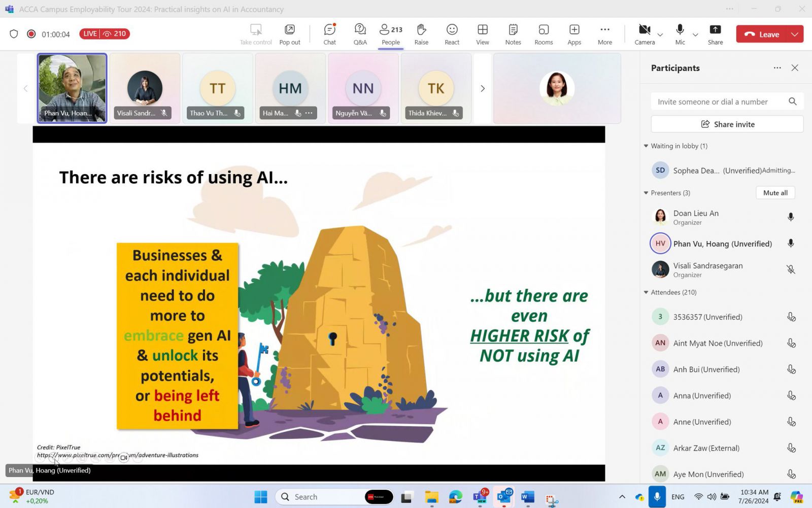Open the More options menu

pos(604,34)
